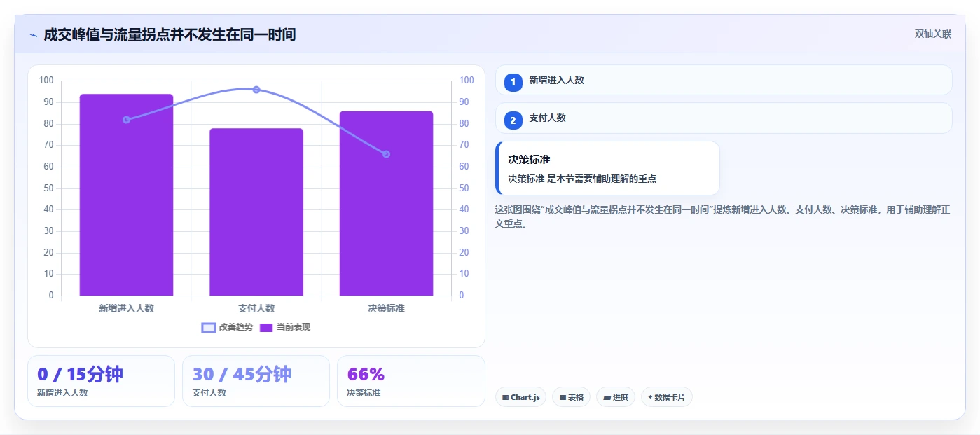This screenshot has width=980, height=435.
Task: Click the 新增进入人数 purple bar
Action: [126, 195]
